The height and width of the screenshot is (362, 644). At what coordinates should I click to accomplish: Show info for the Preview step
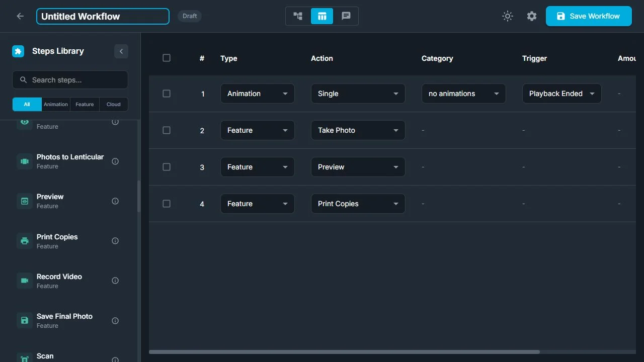coord(115,201)
